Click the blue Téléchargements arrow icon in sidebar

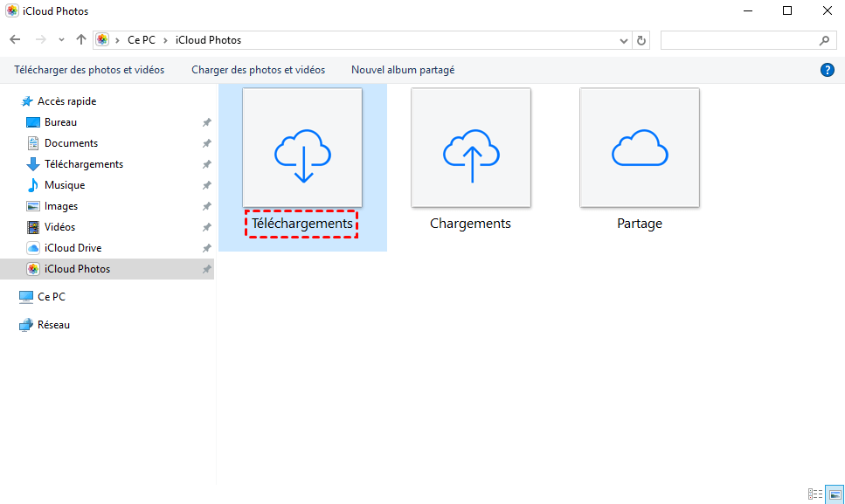[33, 164]
